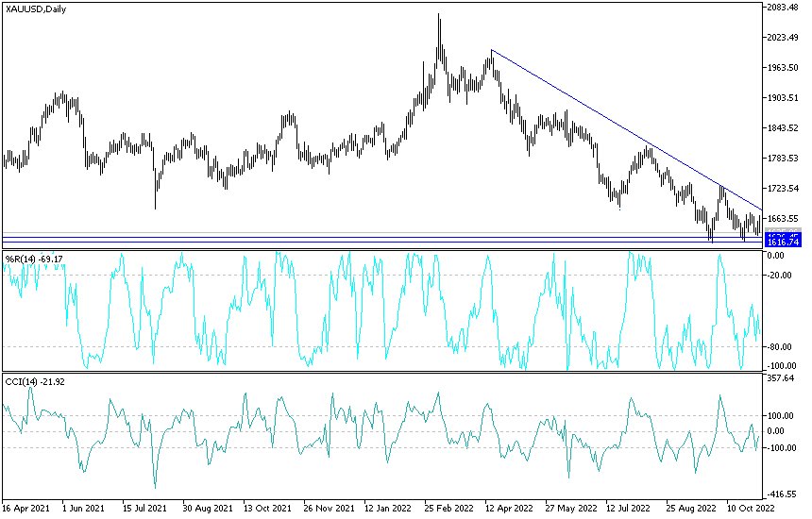
Task: Click the XAUUSD,Daily chart title
Action: pos(36,8)
